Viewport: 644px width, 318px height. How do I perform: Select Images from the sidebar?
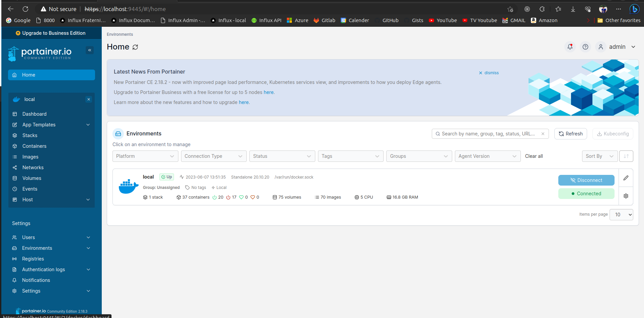click(x=30, y=156)
